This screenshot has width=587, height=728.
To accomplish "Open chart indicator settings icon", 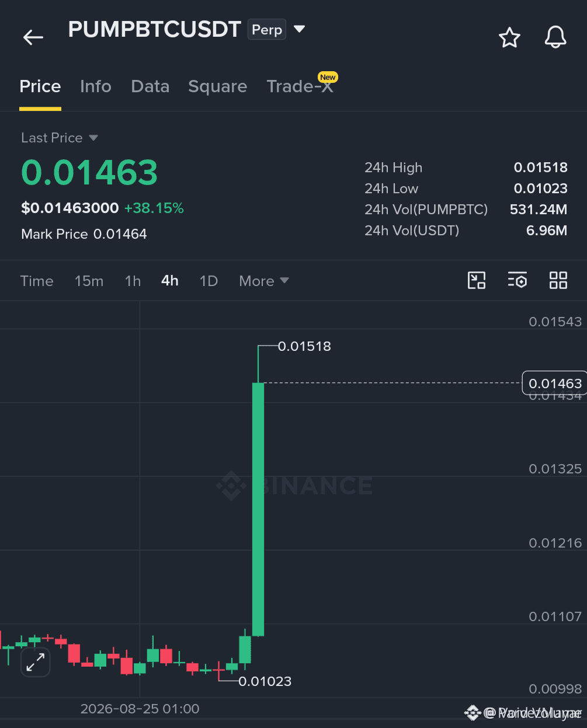I will tap(517, 280).
